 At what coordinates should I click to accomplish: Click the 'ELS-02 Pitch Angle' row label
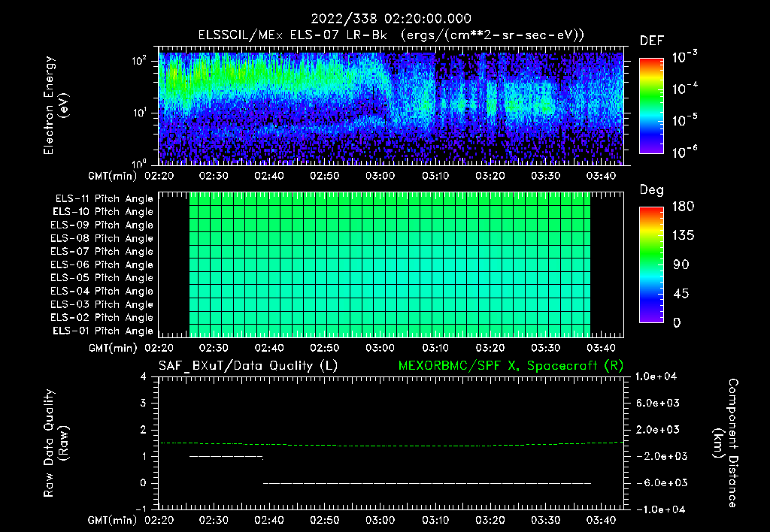pyautogui.click(x=102, y=318)
